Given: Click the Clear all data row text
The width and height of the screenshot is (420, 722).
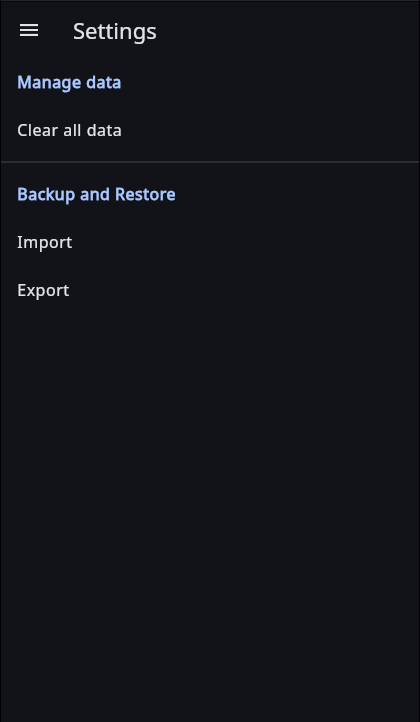Looking at the screenshot, I should (x=69, y=130).
